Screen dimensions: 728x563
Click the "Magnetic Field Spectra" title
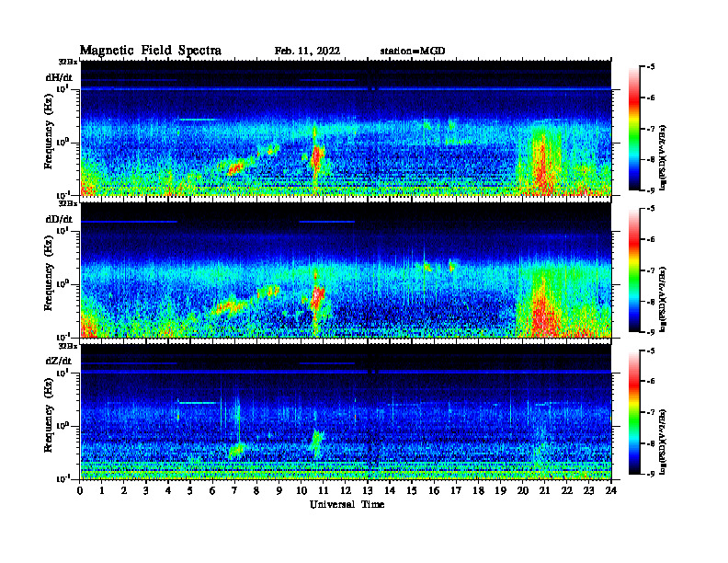151,51
